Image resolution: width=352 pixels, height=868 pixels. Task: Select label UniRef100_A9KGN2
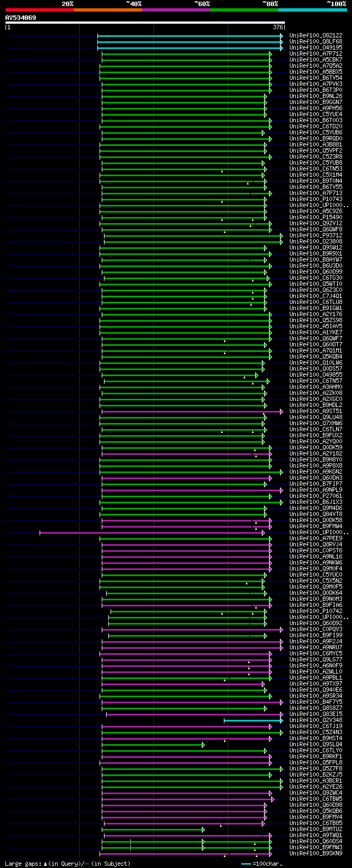[316, 471]
